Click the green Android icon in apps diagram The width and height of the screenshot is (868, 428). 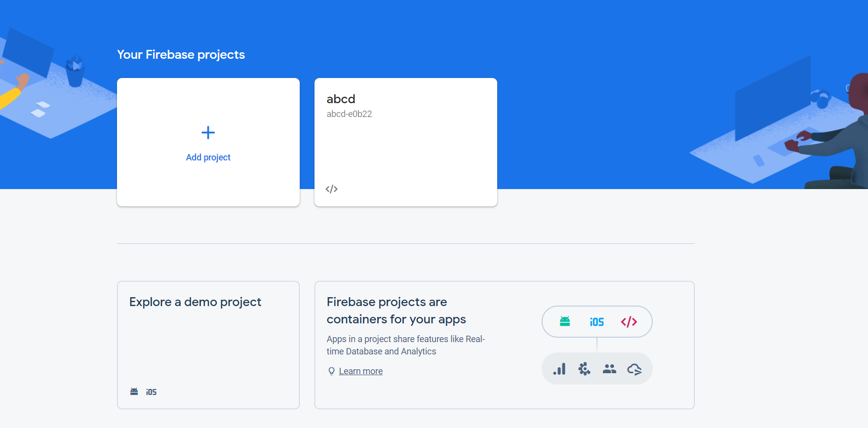565,322
